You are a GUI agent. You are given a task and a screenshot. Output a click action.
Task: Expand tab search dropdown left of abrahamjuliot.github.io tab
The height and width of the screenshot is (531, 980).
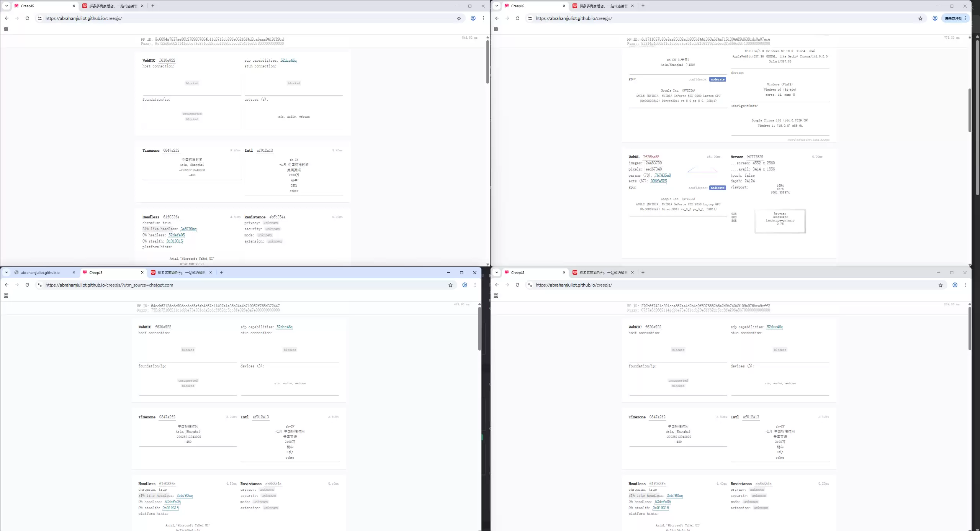pyautogui.click(x=7, y=273)
